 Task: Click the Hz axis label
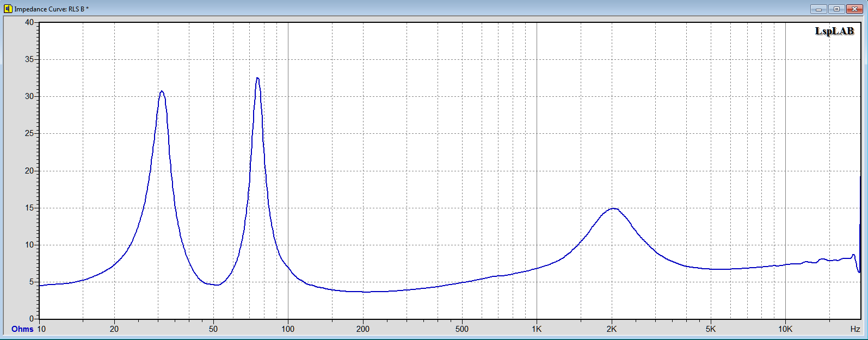pos(855,329)
